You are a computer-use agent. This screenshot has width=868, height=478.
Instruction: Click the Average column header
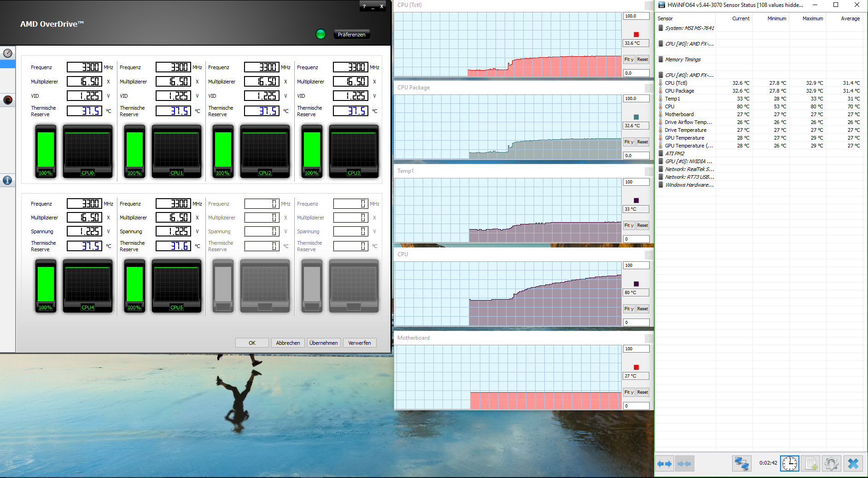(x=850, y=18)
